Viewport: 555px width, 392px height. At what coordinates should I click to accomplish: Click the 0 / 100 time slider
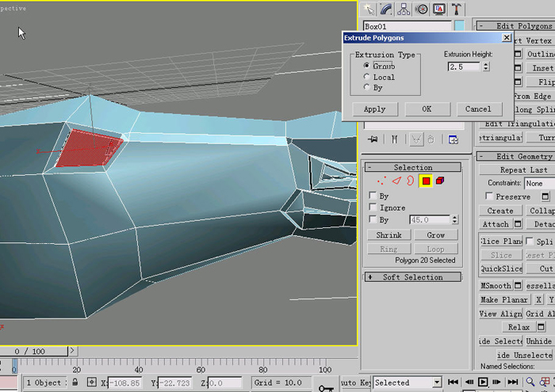[x=34, y=352]
